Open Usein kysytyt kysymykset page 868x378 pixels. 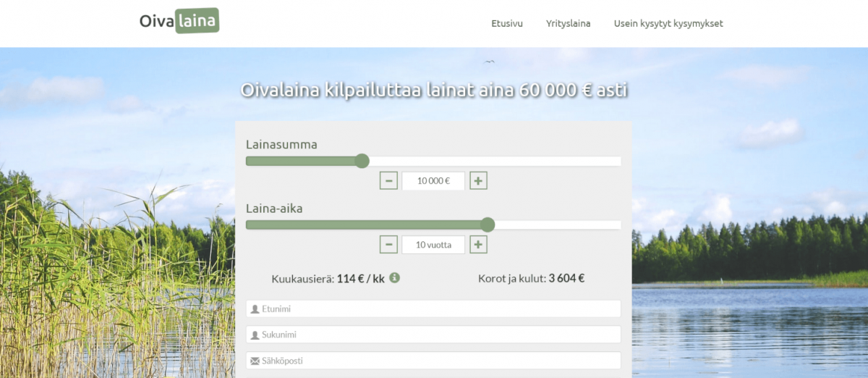pyautogui.click(x=668, y=23)
